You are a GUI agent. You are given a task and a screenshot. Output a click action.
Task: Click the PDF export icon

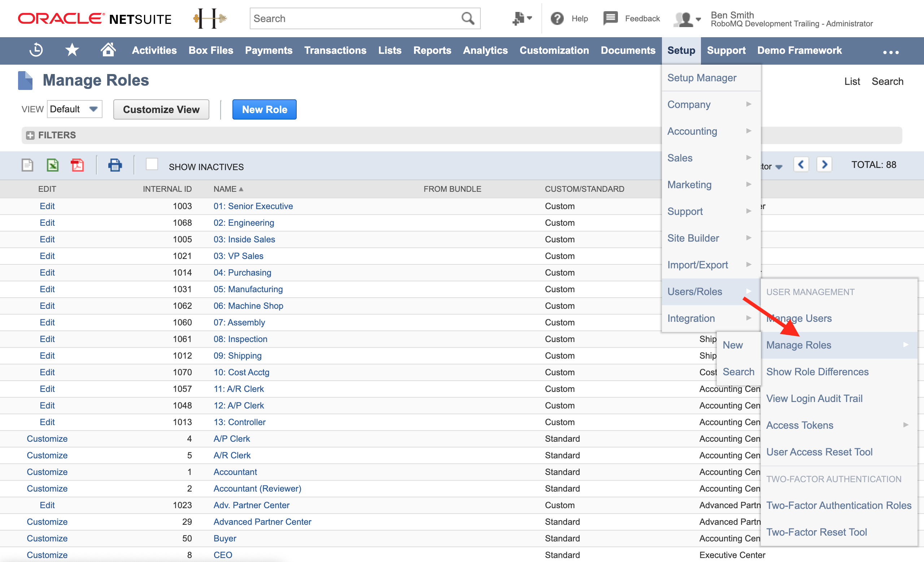coord(77,166)
